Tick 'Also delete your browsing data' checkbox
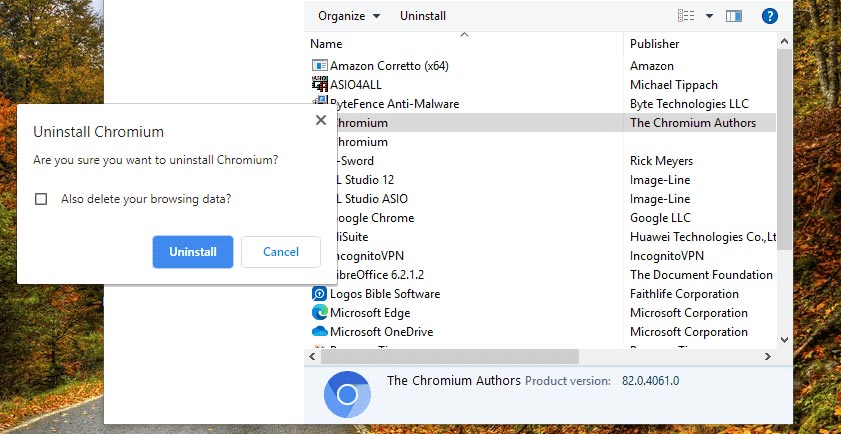This screenshot has height=434, width=841. point(41,199)
